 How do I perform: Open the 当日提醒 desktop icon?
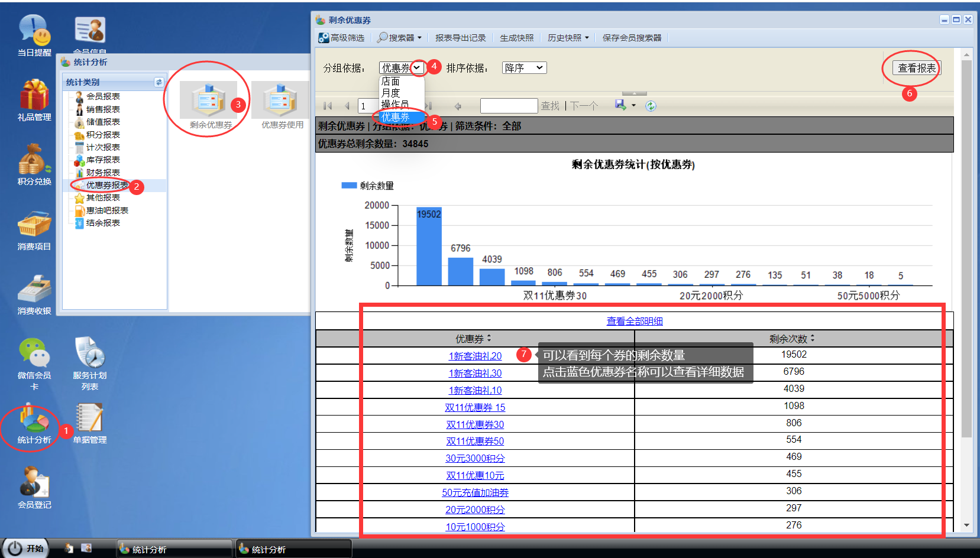click(34, 35)
